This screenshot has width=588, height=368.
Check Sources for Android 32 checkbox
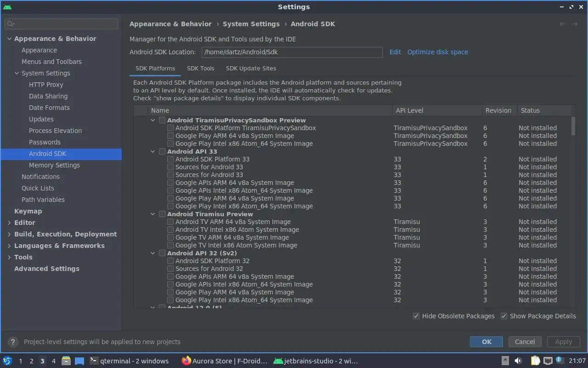(x=170, y=269)
